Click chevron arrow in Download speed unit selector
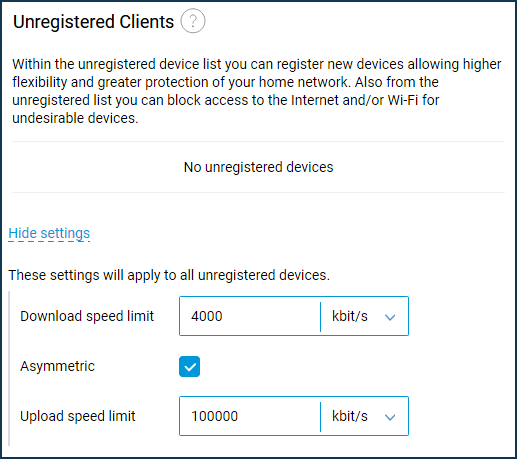517x459 pixels. pos(390,317)
